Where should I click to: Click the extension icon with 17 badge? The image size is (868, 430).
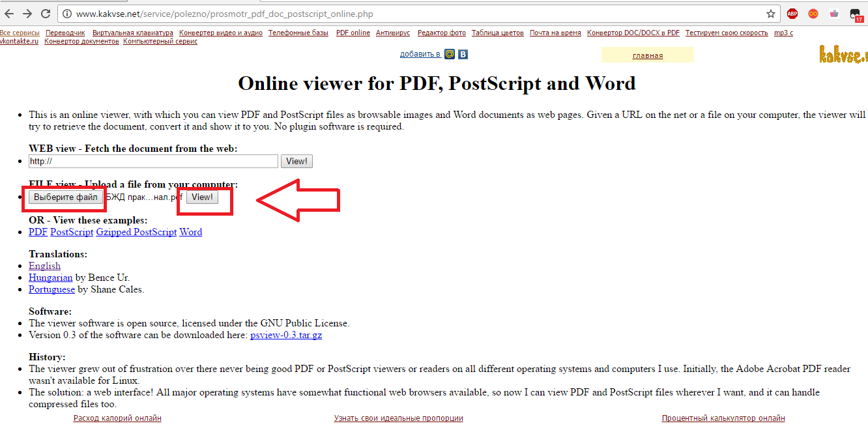click(856, 14)
